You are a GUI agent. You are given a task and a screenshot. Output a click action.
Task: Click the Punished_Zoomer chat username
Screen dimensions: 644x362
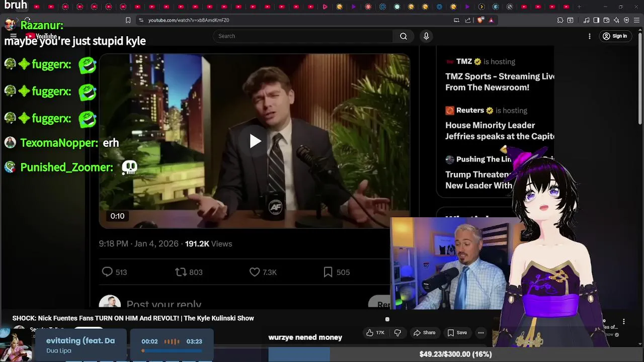tap(66, 167)
